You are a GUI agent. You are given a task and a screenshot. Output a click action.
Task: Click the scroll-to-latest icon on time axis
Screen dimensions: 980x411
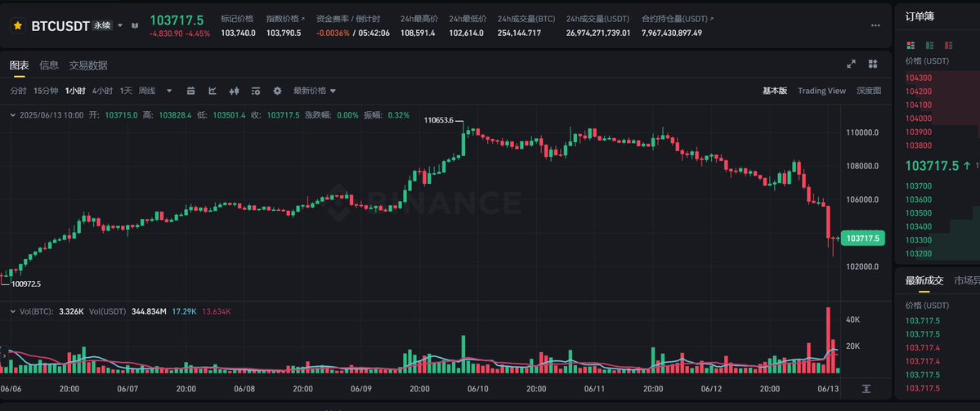tap(866, 388)
